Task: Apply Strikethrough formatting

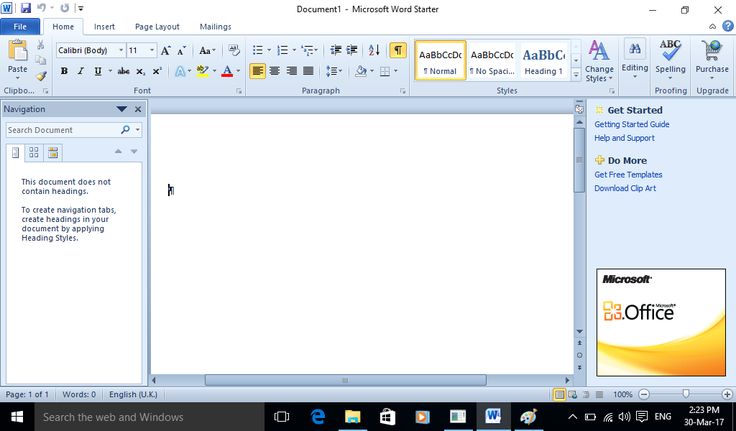Action: [x=123, y=71]
